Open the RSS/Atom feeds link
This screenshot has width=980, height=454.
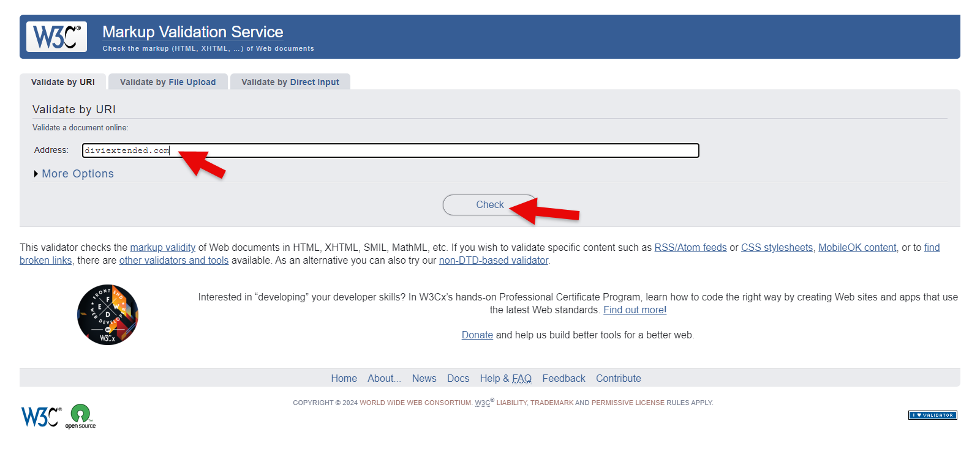[x=690, y=247]
